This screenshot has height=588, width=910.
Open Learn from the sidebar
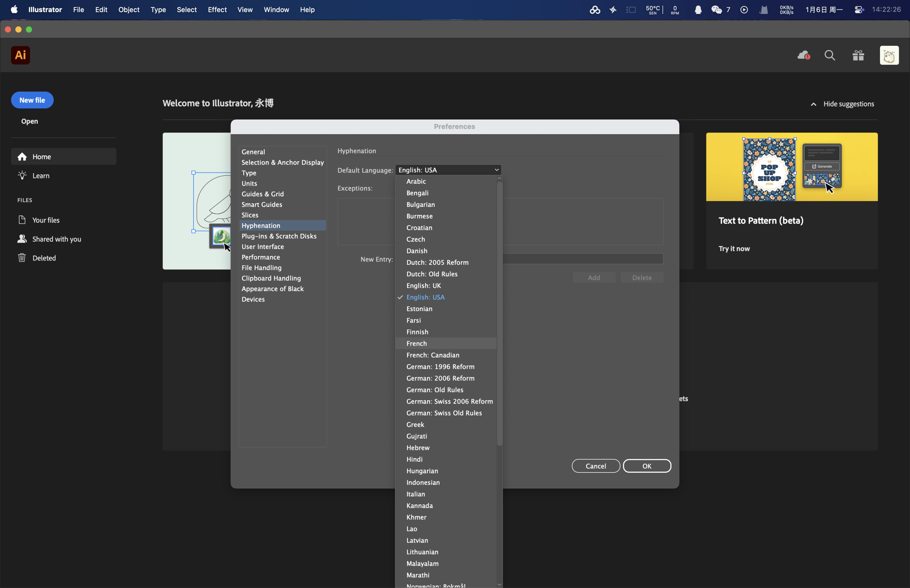coord(41,176)
